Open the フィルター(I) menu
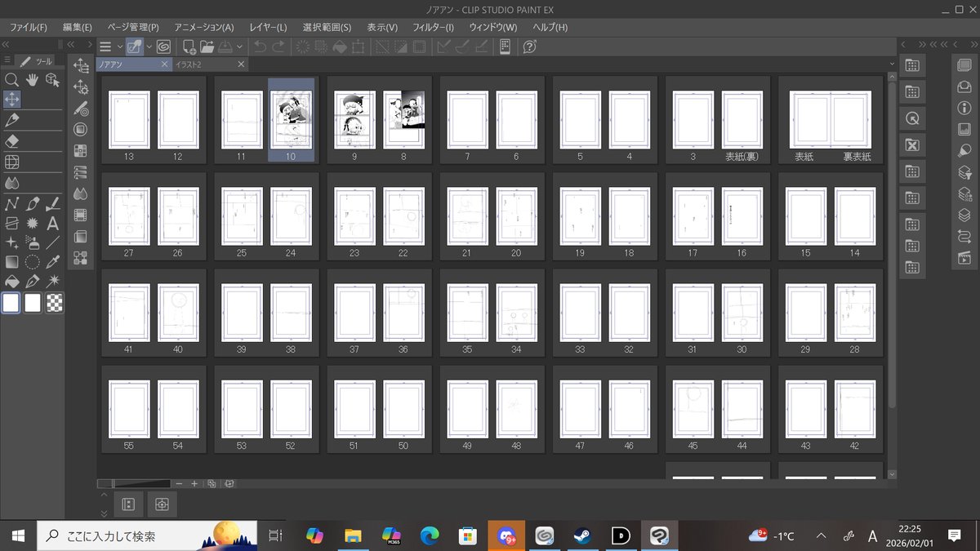The width and height of the screenshot is (980, 551). (433, 27)
